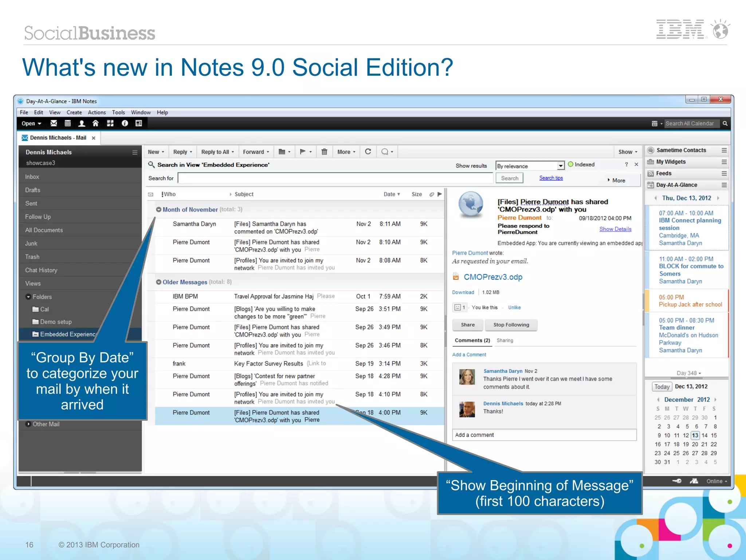
Task: Close the search bar with X
Action: click(x=636, y=164)
